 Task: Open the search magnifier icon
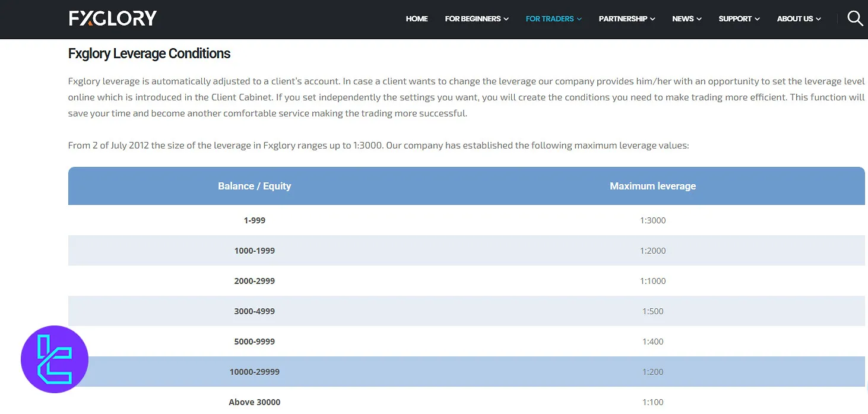tap(855, 18)
